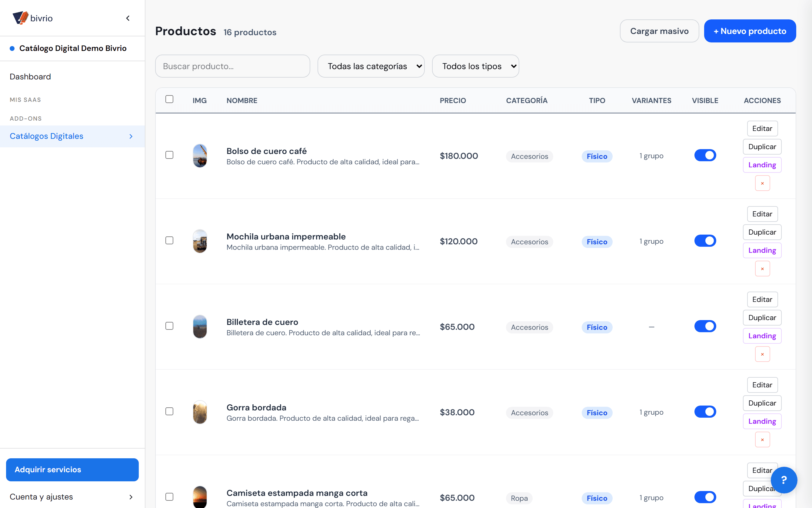Click the Bolso de cuero café name
Viewport: 812px width, 508px height.
pyautogui.click(x=267, y=151)
